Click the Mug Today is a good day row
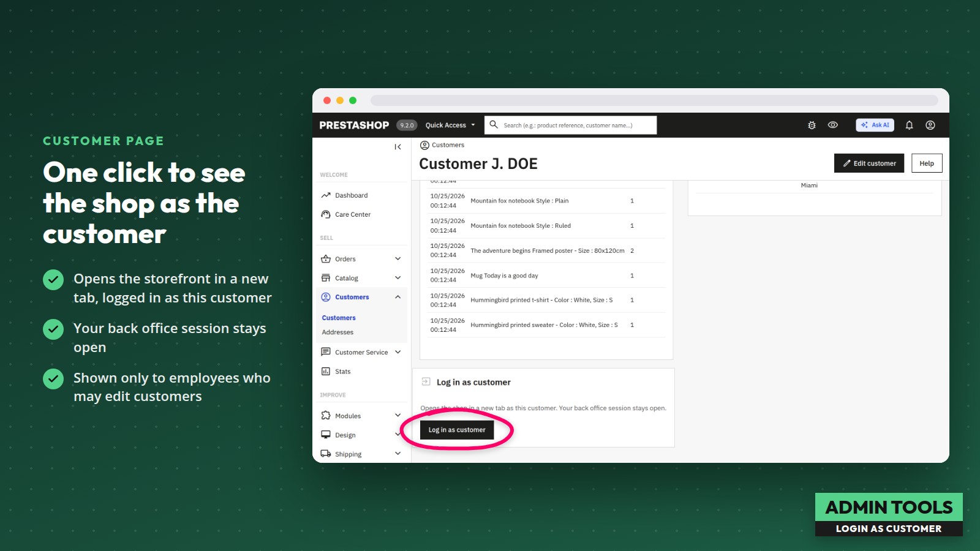Screen dimensions: 980x551 pyautogui.click(x=546, y=275)
